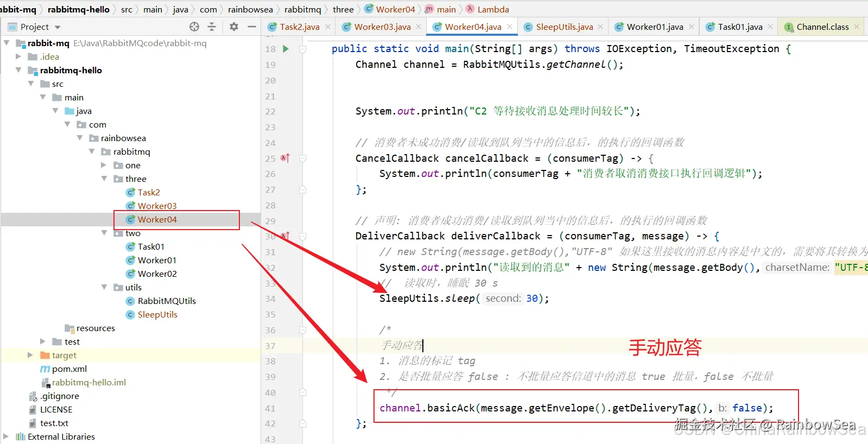Expand External Libraries node

[x=6, y=436]
